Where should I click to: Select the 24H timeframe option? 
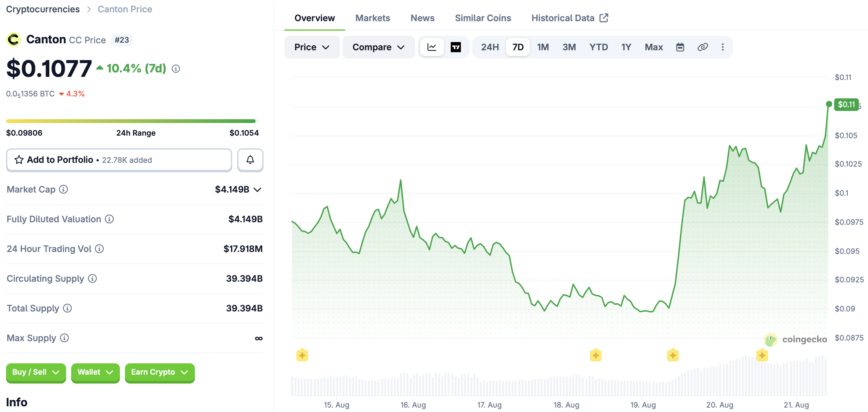click(x=490, y=47)
